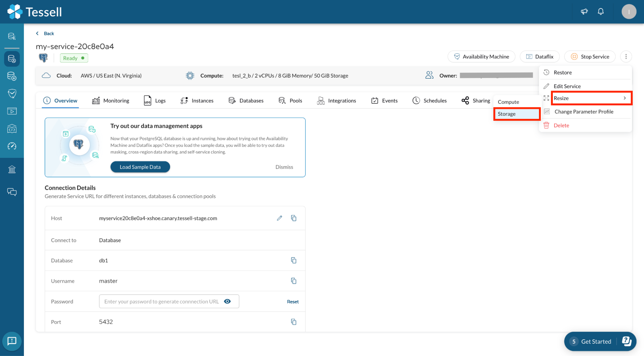Switch to the Monitoring tab

(x=111, y=101)
